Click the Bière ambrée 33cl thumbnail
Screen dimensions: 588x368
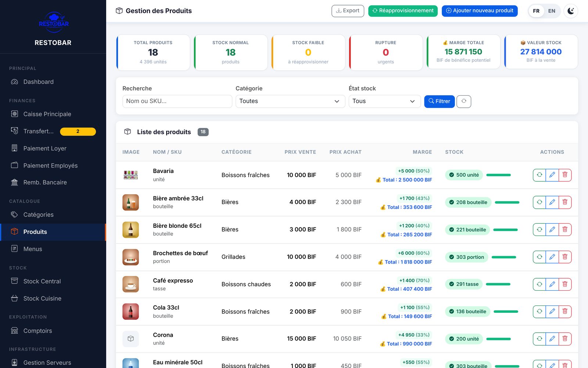[130, 202]
